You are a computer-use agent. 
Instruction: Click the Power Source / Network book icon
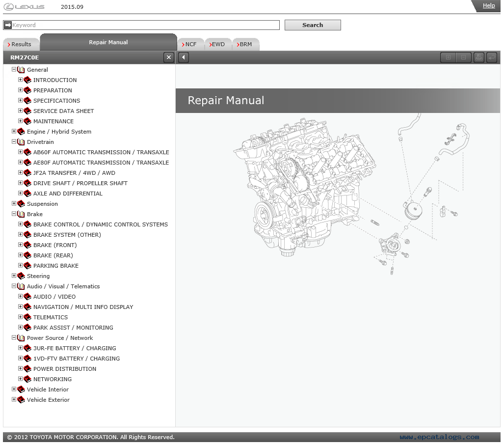coord(21,338)
